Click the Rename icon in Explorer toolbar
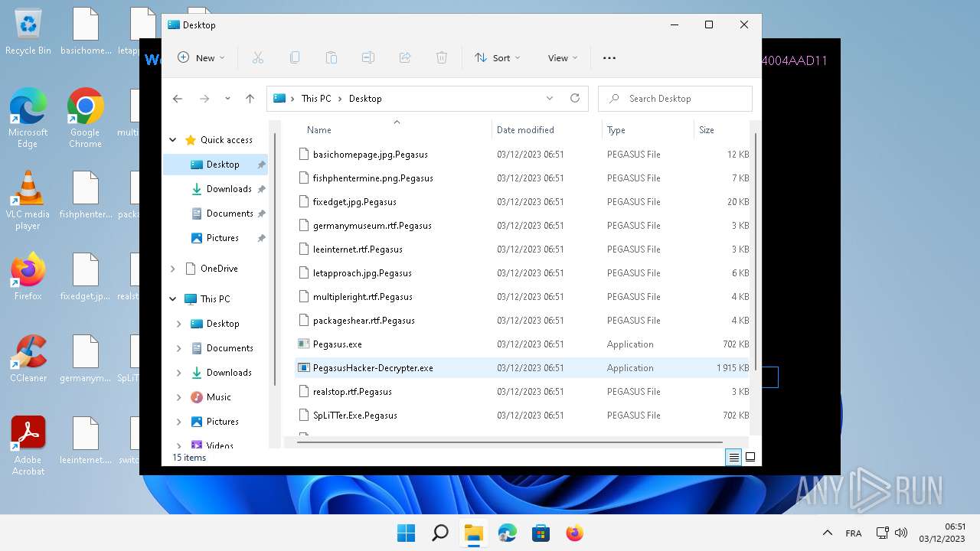980x551 pixels. 368,57
